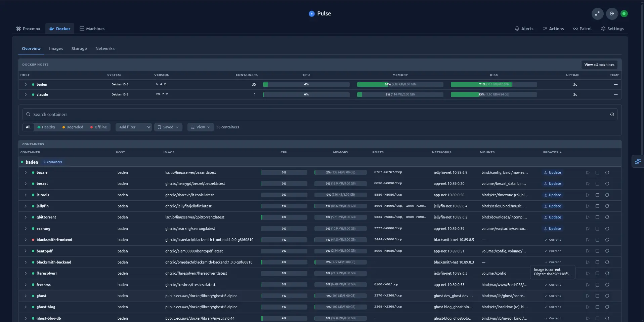The width and height of the screenshot is (644, 322).
Task: Expand the baden host row in Docker Hosts
Action: (26, 85)
